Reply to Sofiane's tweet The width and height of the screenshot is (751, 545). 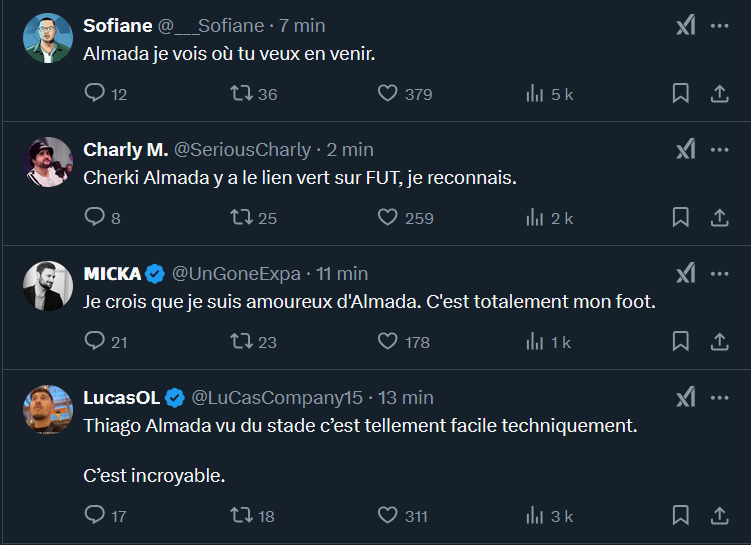click(95, 93)
